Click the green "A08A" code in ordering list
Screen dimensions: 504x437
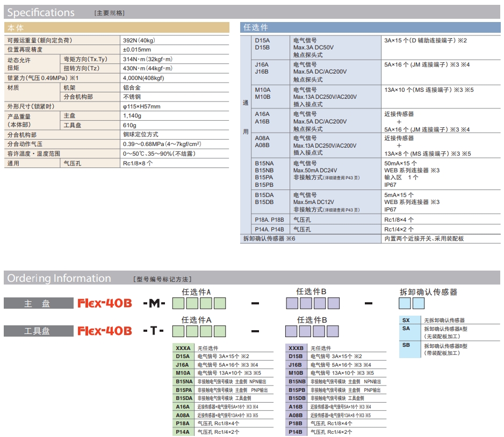(x=183, y=415)
